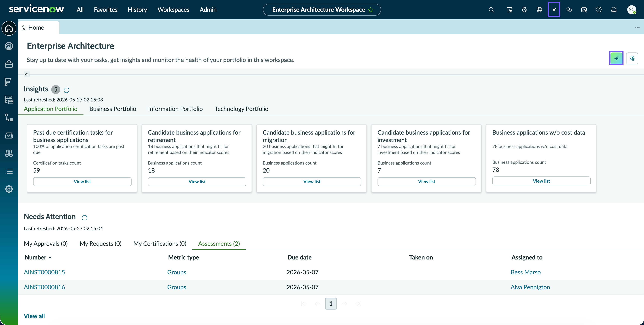Viewport: 644px width, 325px height.
Task: Go to the next page arrow
Action: pyautogui.click(x=344, y=304)
